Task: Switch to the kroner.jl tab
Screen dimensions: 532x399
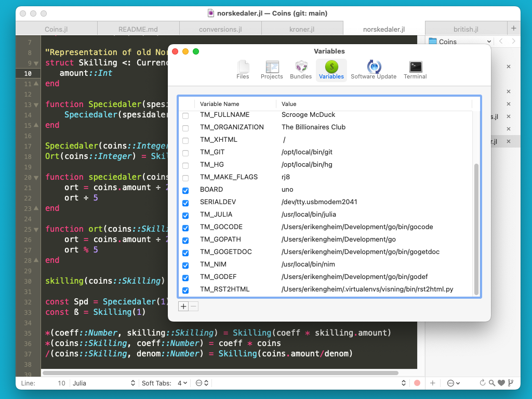Action: tap(302, 29)
